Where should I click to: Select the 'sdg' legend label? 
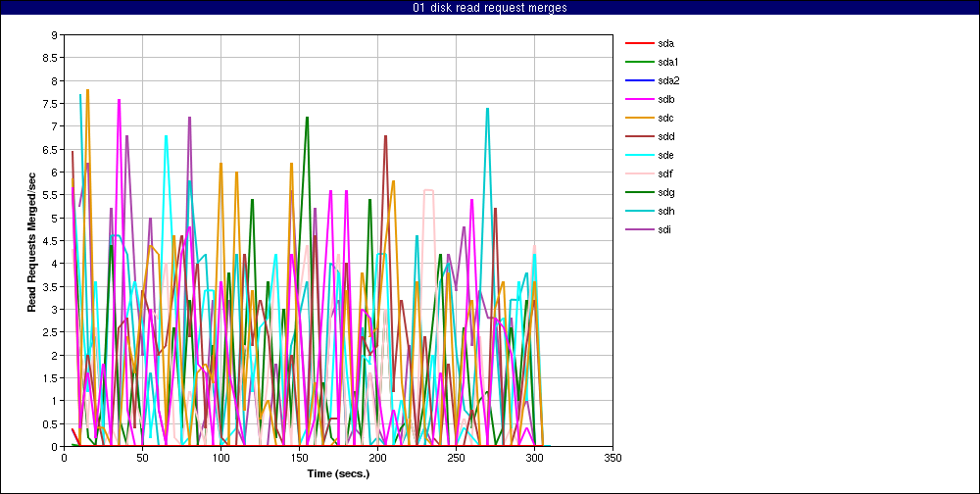tap(665, 192)
